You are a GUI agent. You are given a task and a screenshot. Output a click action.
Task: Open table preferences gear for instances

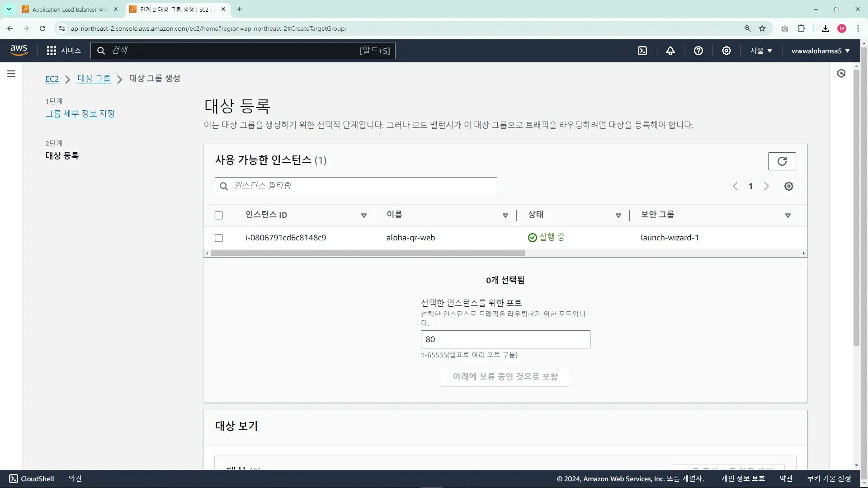pos(789,186)
